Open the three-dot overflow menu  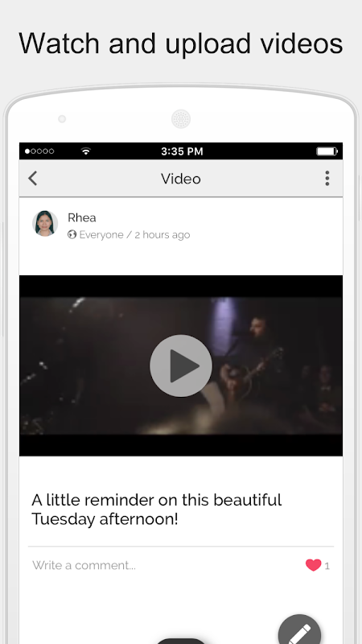pyautogui.click(x=327, y=178)
